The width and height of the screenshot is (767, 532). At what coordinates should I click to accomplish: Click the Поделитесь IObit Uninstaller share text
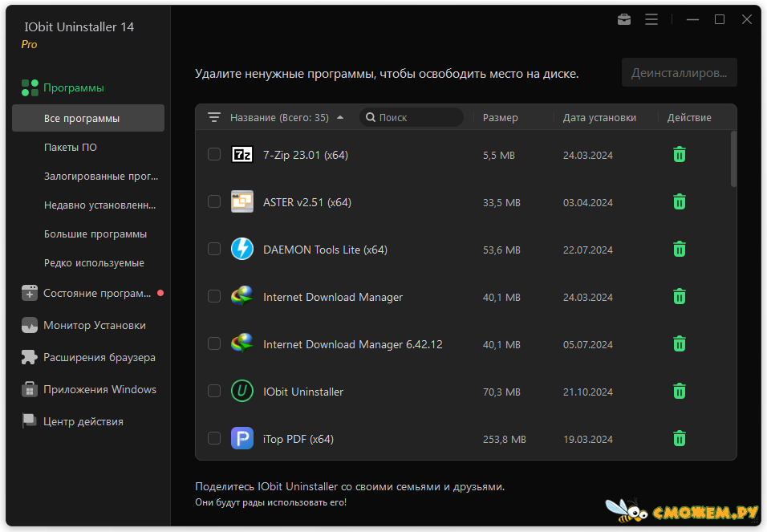(x=350, y=486)
